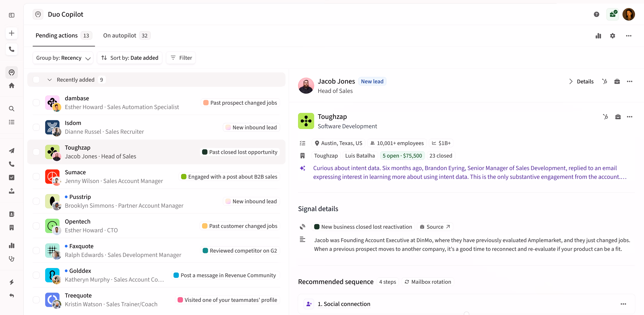The height and width of the screenshot is (315, 644).
Task: Click the lightning bolt icon in the sidebar
Action: tap(11, 282)
